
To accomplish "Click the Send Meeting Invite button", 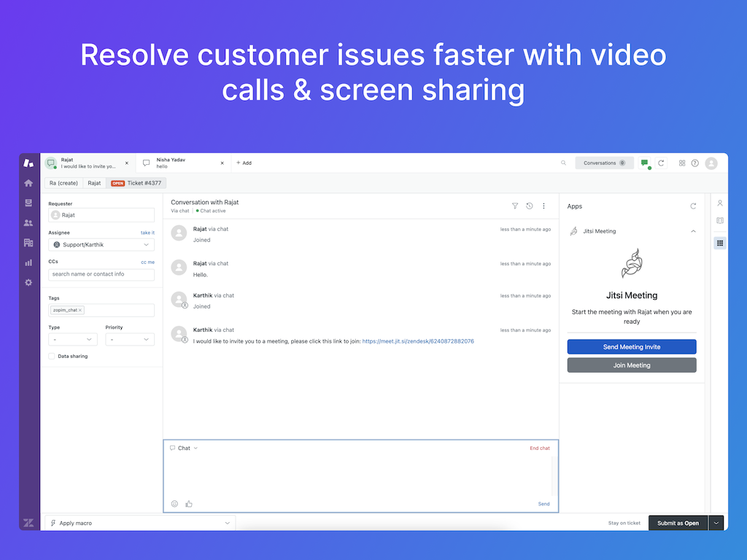I will (x=632, y=347).
